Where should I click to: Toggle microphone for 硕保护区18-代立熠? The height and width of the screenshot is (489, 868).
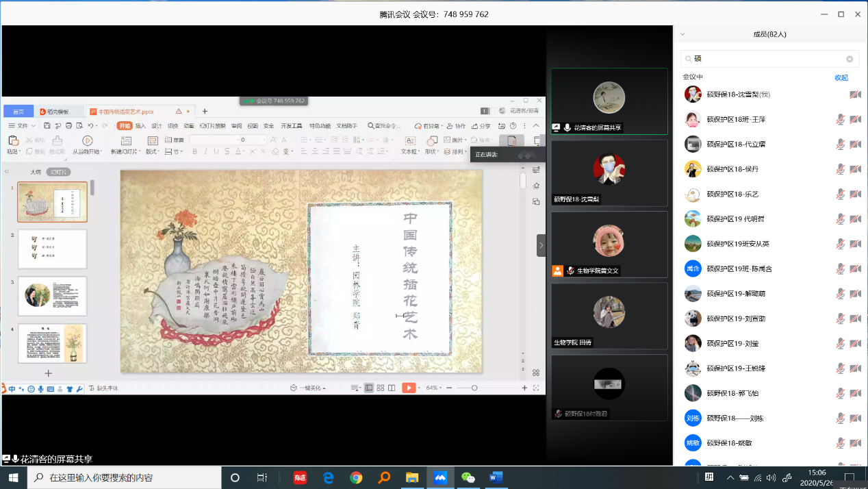[x=840, y=145]
